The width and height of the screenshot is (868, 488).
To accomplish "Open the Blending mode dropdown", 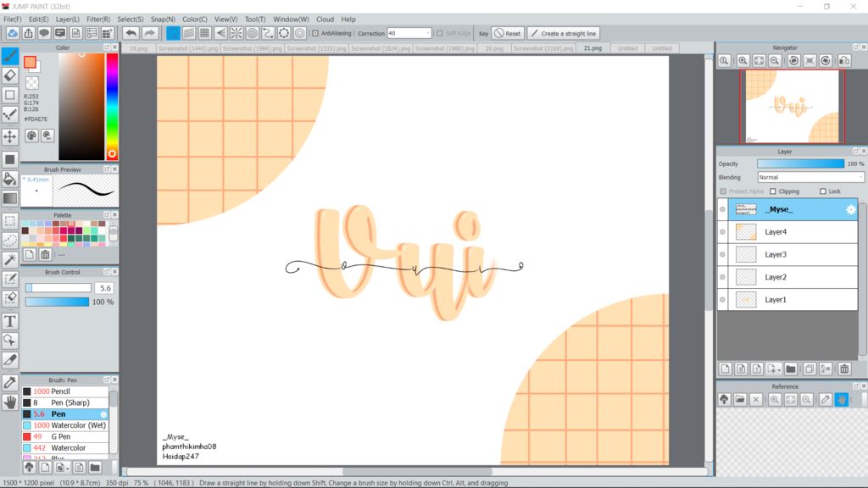I will coord(810,178).
